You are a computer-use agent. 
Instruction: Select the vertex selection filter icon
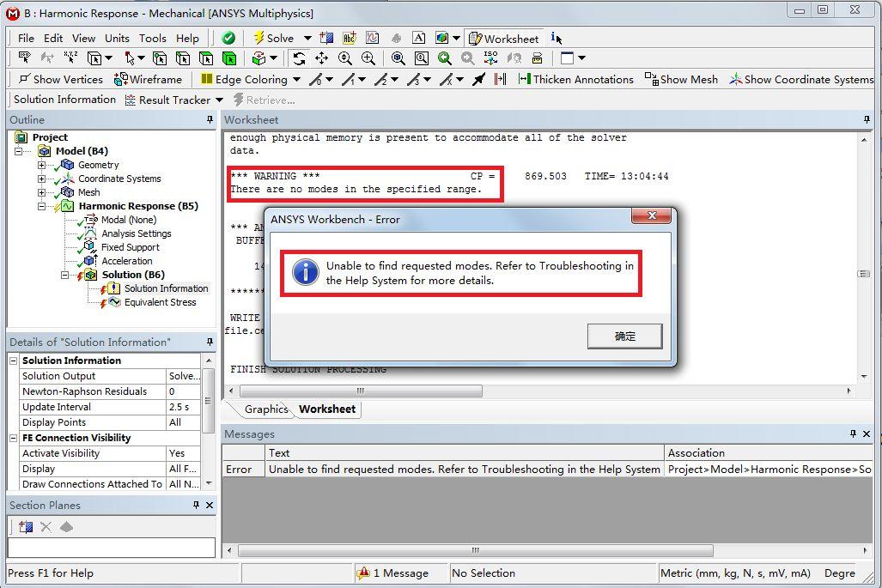coord(160,58)
